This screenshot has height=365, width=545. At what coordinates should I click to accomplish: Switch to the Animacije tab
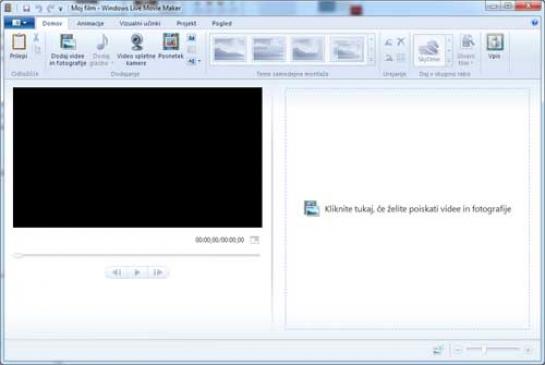click(x=90, y=23)
